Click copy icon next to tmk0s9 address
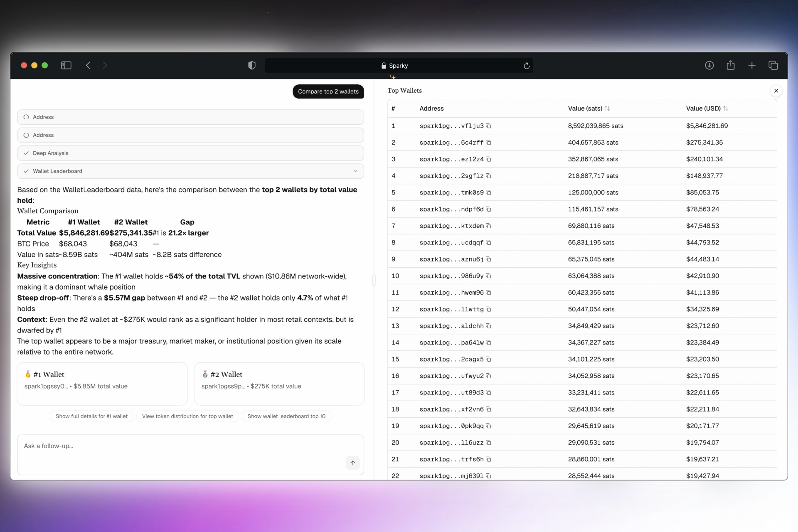Image resolution: width=798 pixels, height=532 pixels. click(489, 192)
